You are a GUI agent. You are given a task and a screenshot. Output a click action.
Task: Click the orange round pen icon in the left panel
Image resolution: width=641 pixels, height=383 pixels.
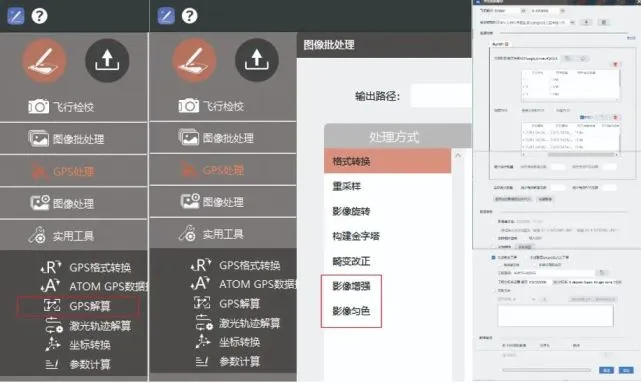pos(44,61)
